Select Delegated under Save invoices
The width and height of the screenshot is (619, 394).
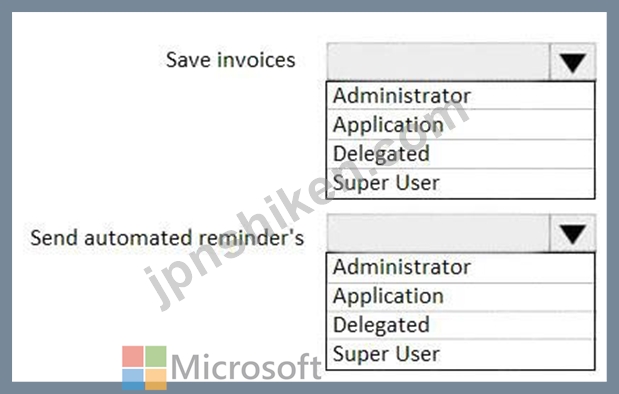click(x=460, y=154)
